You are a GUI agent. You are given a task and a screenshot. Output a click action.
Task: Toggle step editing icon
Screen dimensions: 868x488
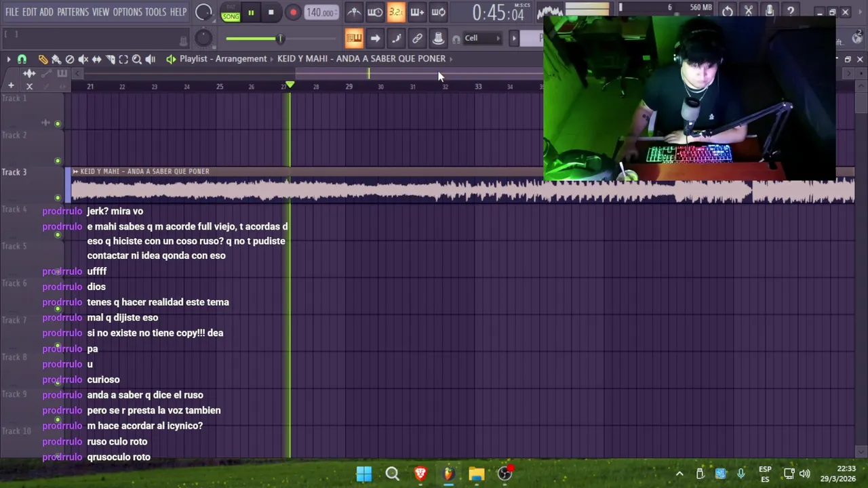[x=396, y=38]
